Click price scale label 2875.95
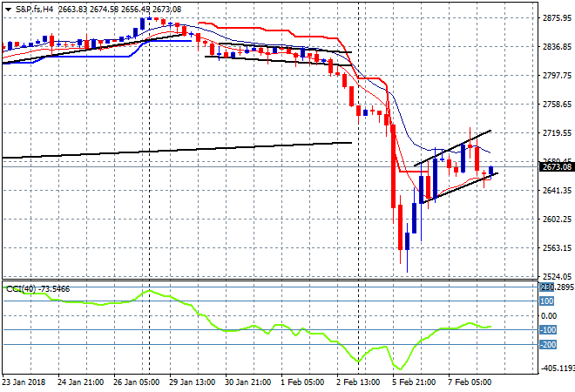The height and width of the screenshot is (392, 575). click(557, 18)
